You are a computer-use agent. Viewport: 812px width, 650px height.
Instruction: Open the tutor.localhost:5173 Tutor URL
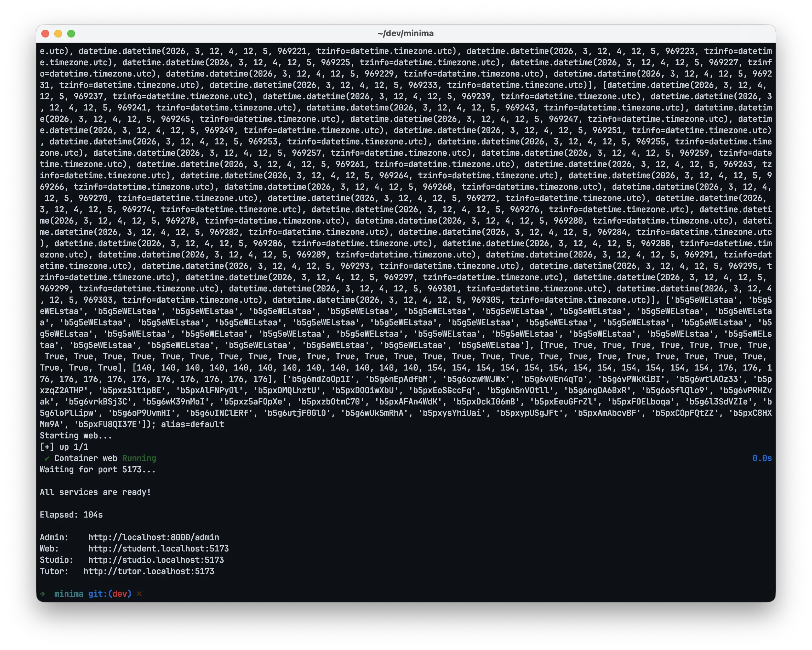pos(149,571)
